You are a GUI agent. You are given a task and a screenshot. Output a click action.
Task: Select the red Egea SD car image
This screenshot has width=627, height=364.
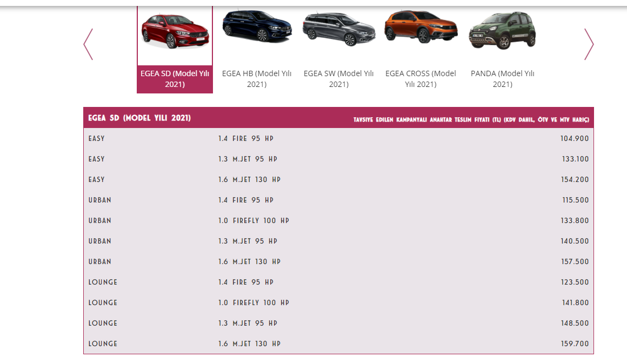pyautogui.click(x=175, y=31)
